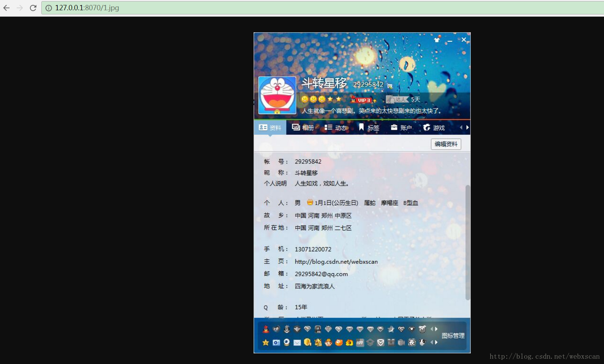Screen dimensions: 604x364
Task: Click the cowboy character game icon
Action: (x=328, y=342)
